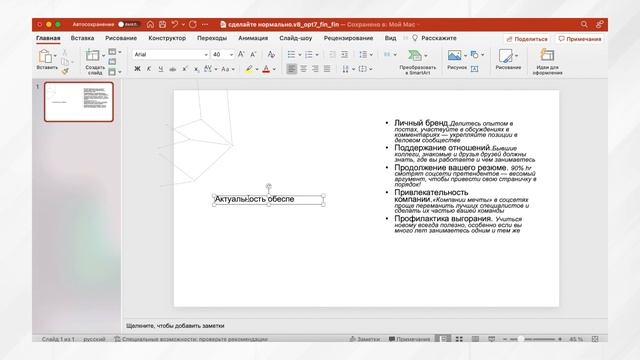Select align text left
Image resolution: width=640 pixels, height=360 pixels.
(291, 69)
